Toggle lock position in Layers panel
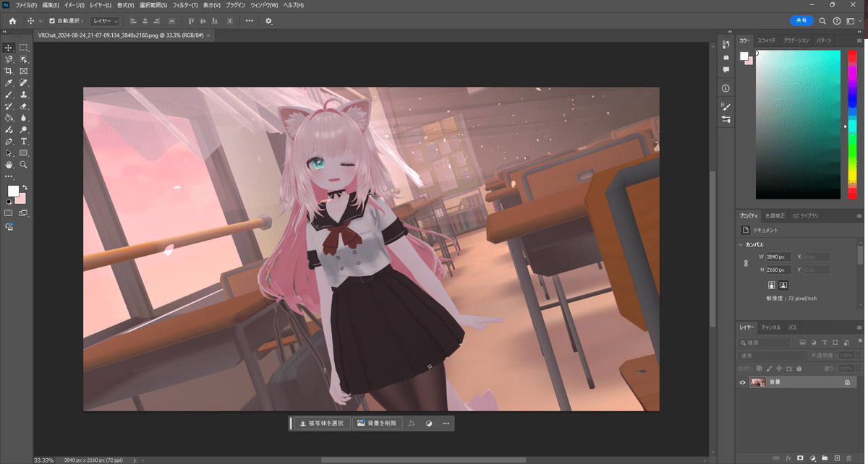868x464 pixels. pos(778,368)
